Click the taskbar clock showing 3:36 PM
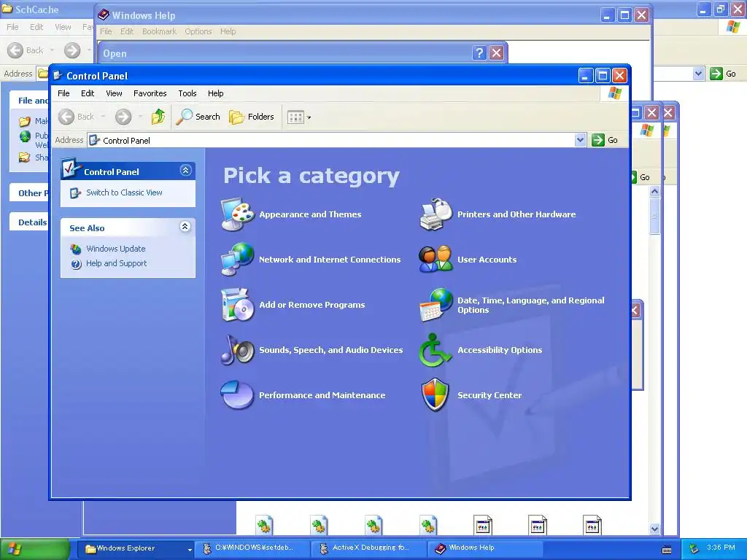The height and width of the screenshot is (560, 747). click(721, 548)
